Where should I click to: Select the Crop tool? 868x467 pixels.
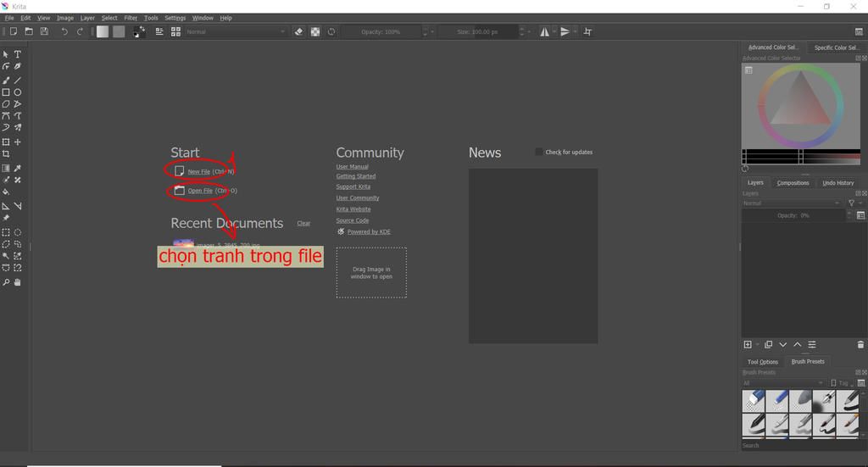[x=6, y=153]
